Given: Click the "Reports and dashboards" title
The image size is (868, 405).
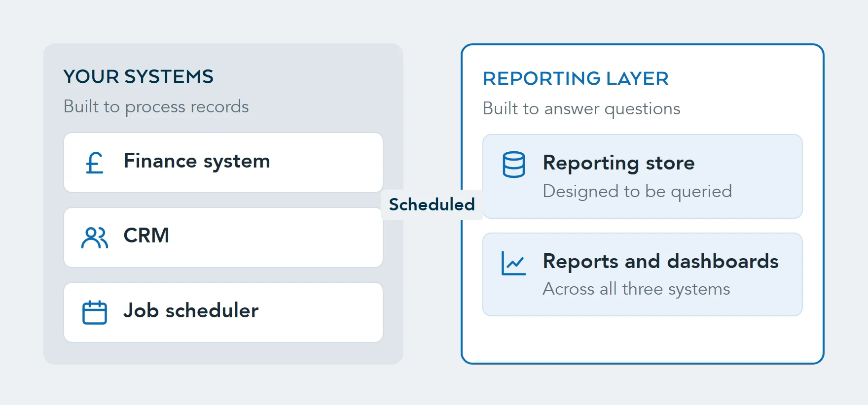Looking at the screenshot, I should [x=661, y=261].
